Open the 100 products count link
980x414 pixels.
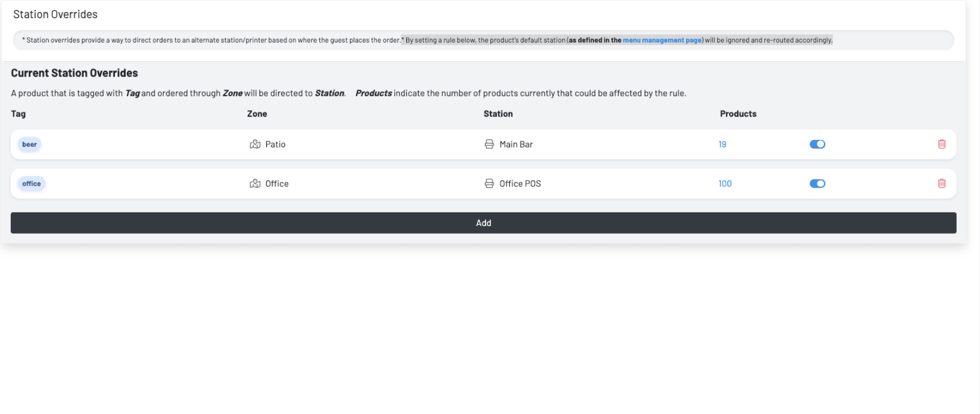tap(725, 183)
